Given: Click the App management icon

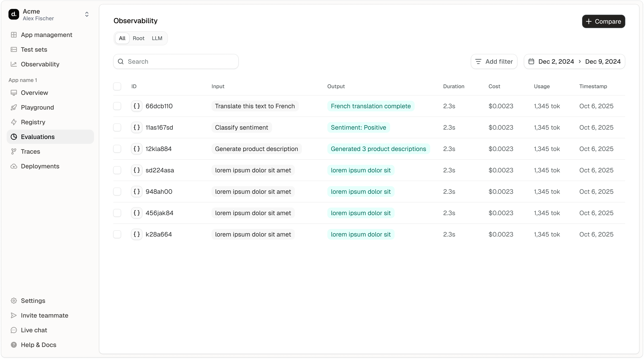Looking at the screenshot, I should click(14, 35).
